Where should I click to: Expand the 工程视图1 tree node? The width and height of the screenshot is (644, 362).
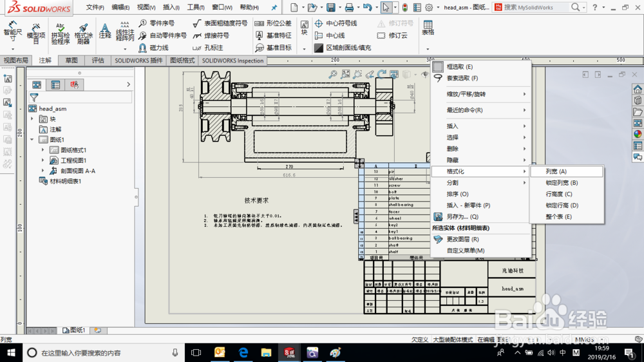(x=43, y=160)
